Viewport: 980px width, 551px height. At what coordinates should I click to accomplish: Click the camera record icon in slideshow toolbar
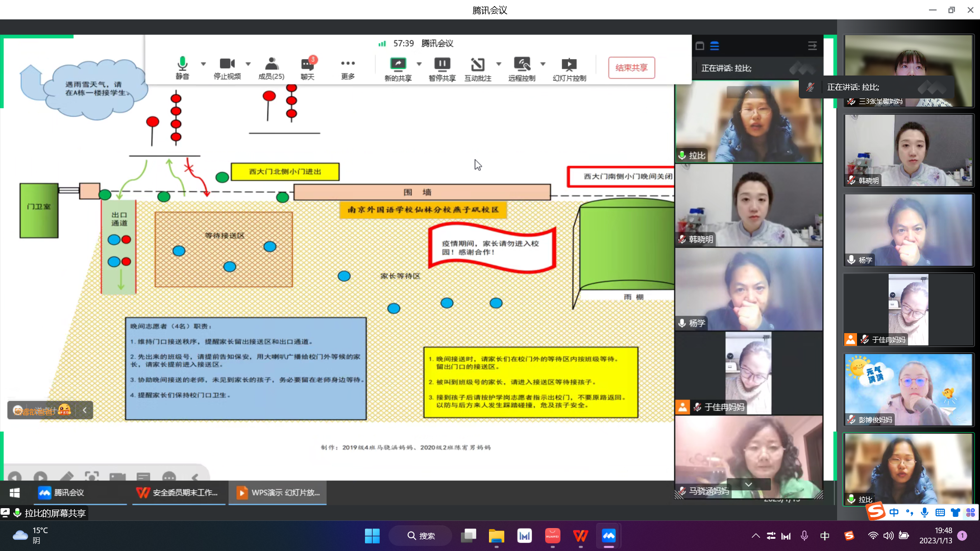pos(117,478)
